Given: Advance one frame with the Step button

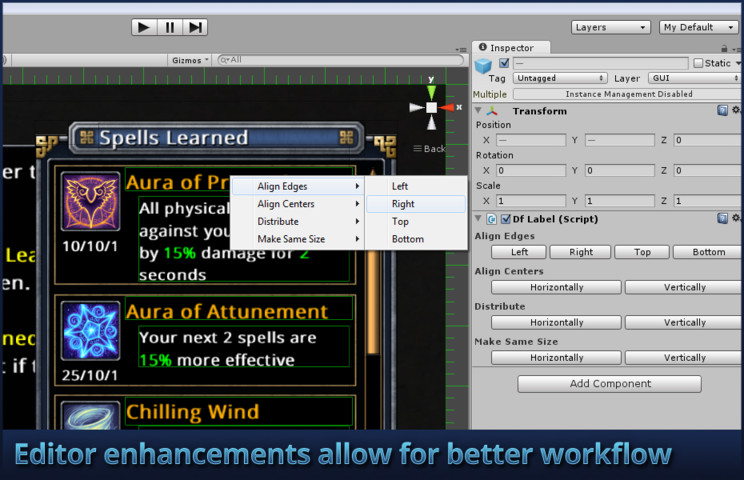Looking at the screenshot, I should 195,28.
